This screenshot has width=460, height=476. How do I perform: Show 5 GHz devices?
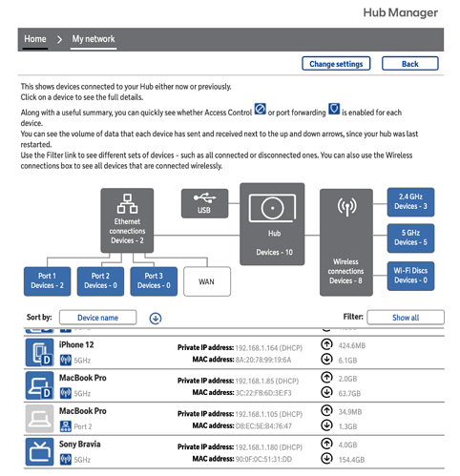click(x=410, y=238)
